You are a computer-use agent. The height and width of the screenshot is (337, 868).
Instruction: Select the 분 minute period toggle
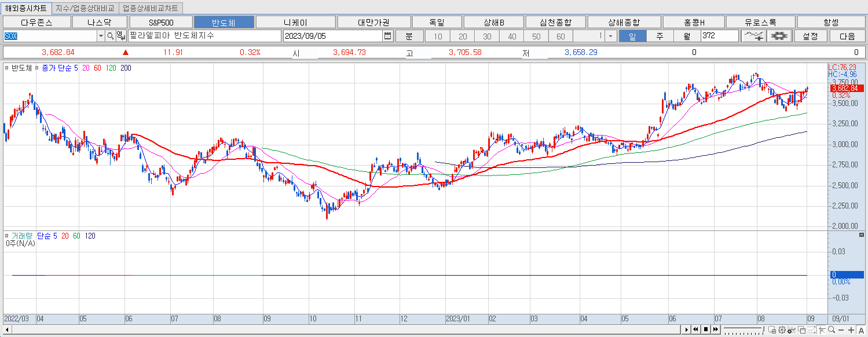[409, 36]
